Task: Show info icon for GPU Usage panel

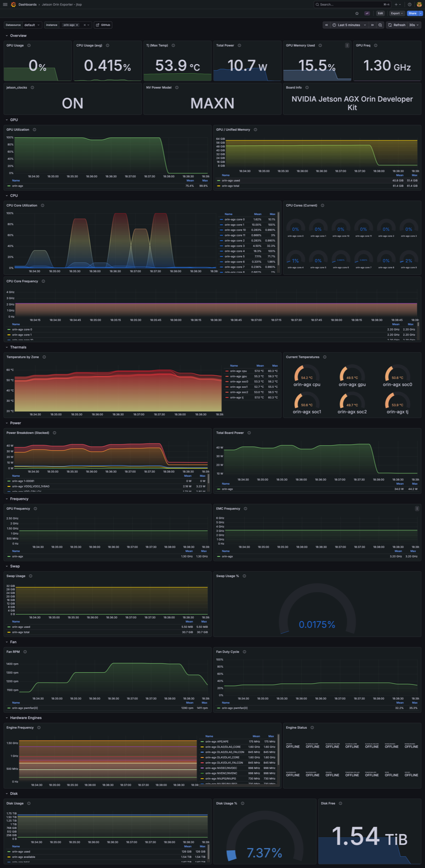Action: (x=29, y=45)
